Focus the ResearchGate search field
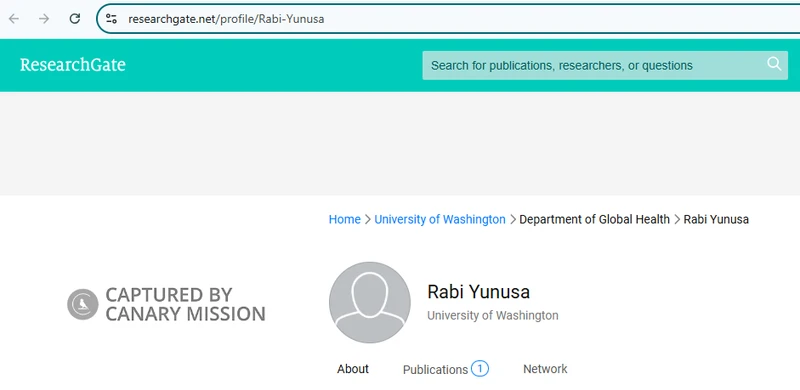Screen dimensions: 800x390 pos(605,65)
